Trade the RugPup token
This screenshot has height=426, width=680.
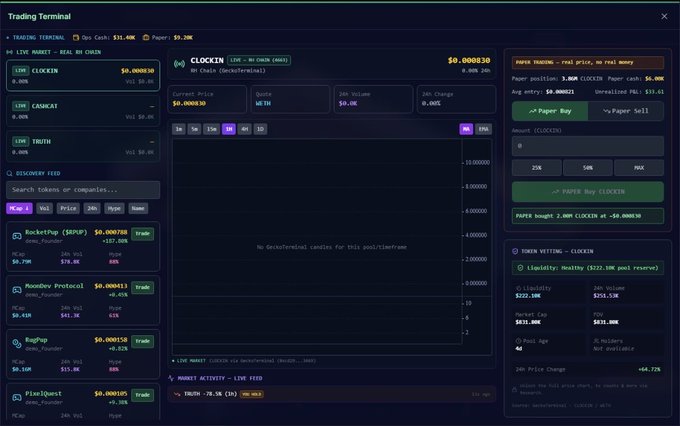142,341
